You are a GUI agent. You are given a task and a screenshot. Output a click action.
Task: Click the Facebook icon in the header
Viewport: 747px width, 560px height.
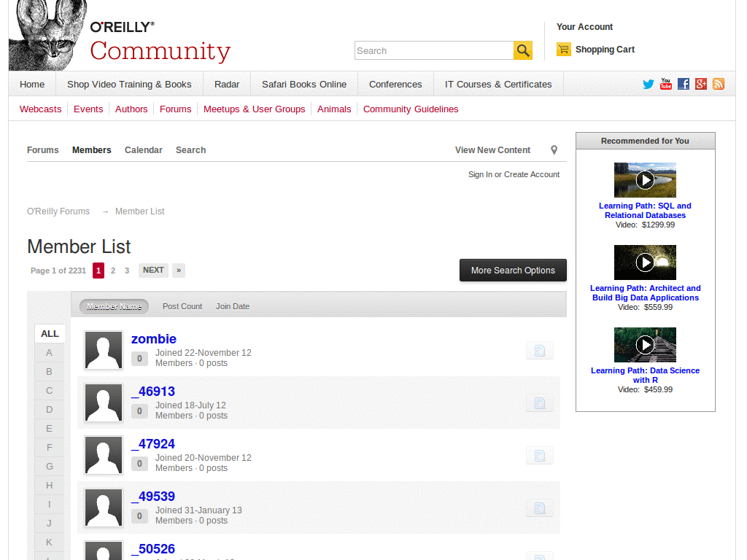click(684, 84)
